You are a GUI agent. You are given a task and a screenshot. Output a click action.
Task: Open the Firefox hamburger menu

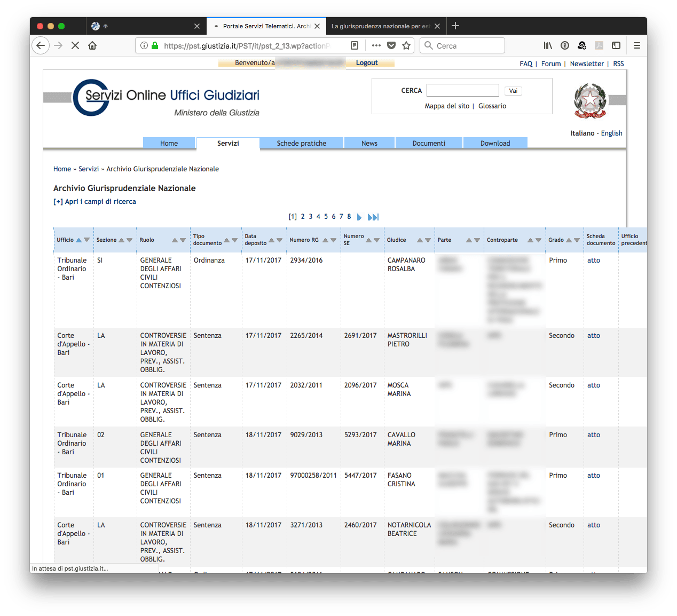(x=637, y=45)
